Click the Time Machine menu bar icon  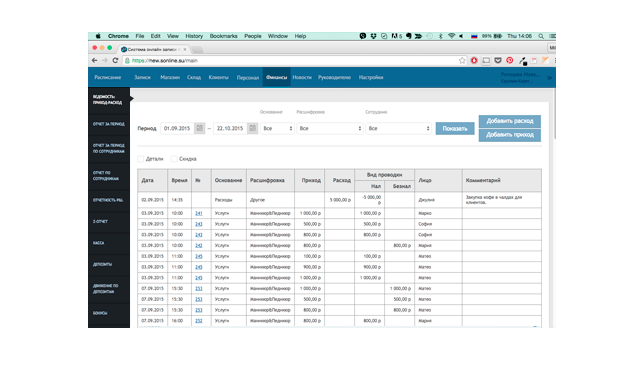point(429,36)
